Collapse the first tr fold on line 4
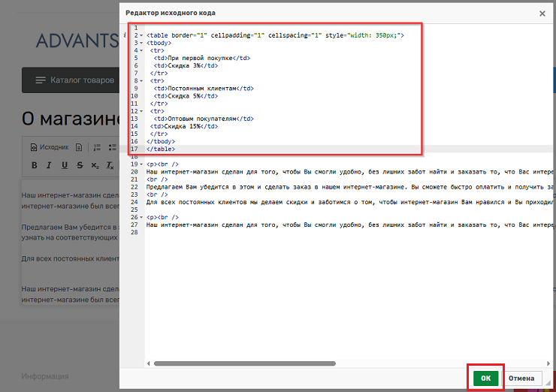The image size is (556, 392). point(141,50)
